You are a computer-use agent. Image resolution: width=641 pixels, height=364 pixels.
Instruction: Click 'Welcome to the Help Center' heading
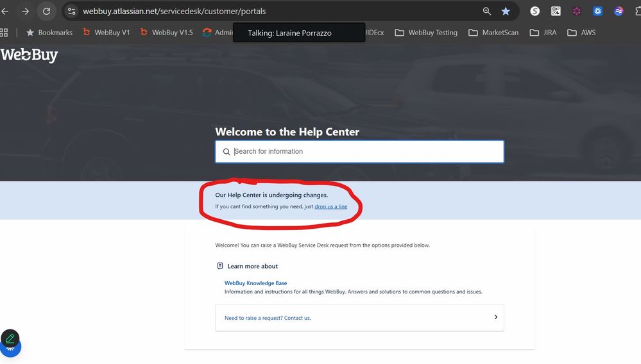[287, 132]
